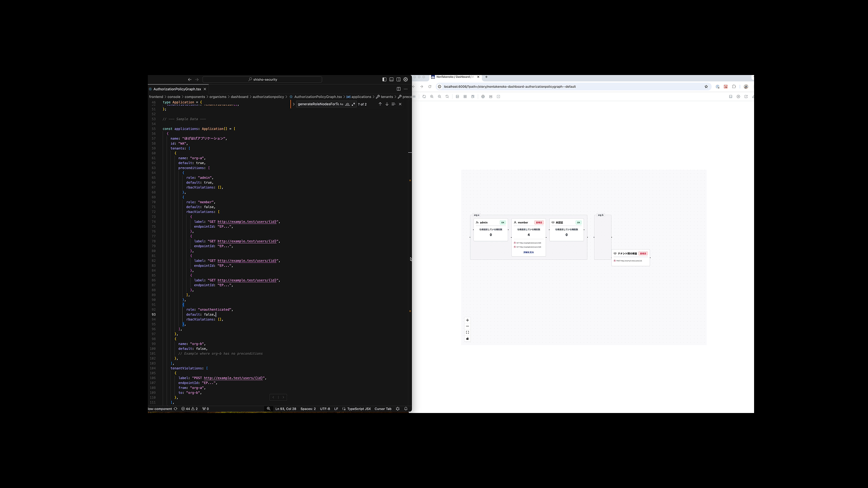
Task: Click the shisho-security command search box
Action: click(262, 80)
